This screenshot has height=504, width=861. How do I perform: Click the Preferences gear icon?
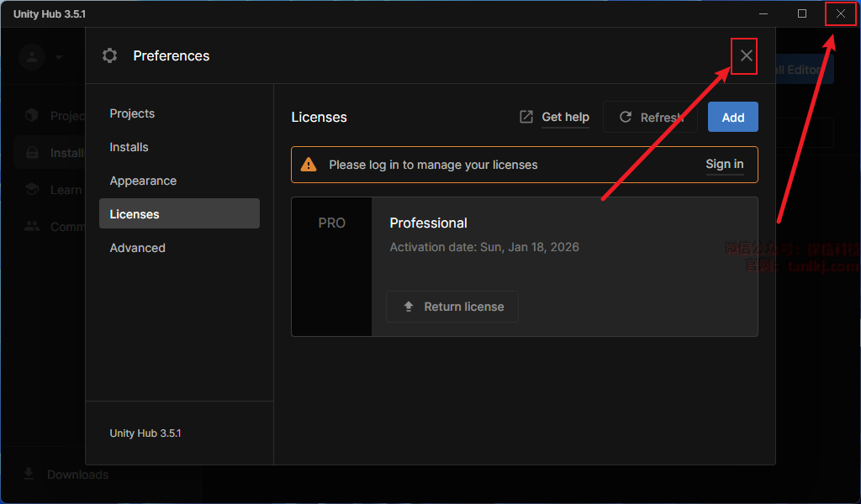[109, 56]
